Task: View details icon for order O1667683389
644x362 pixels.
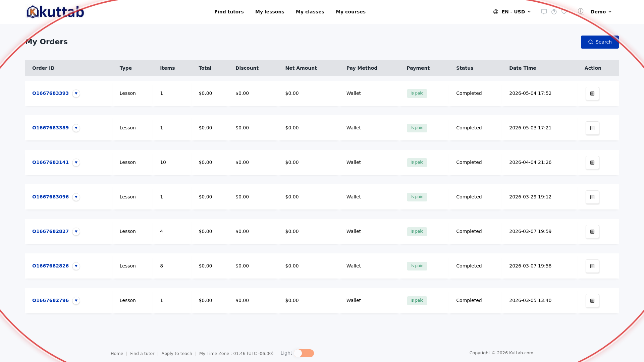Action: coord(592,128)
